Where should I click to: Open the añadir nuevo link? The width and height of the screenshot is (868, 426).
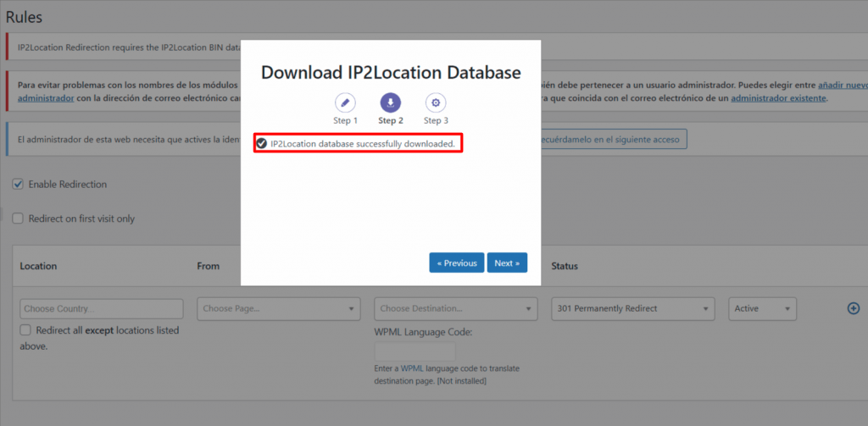(843, 86)
